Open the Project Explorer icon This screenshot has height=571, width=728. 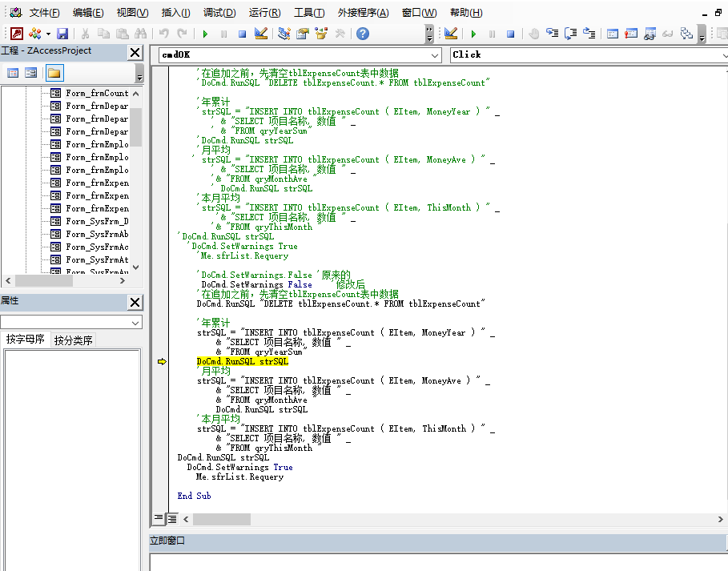tap(284, 34)
